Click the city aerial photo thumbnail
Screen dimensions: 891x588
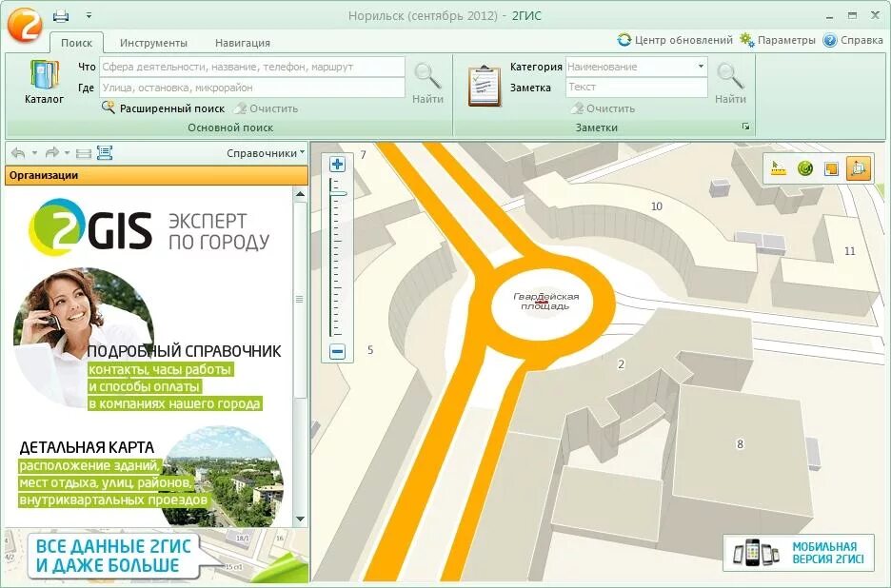click(222, 478)
